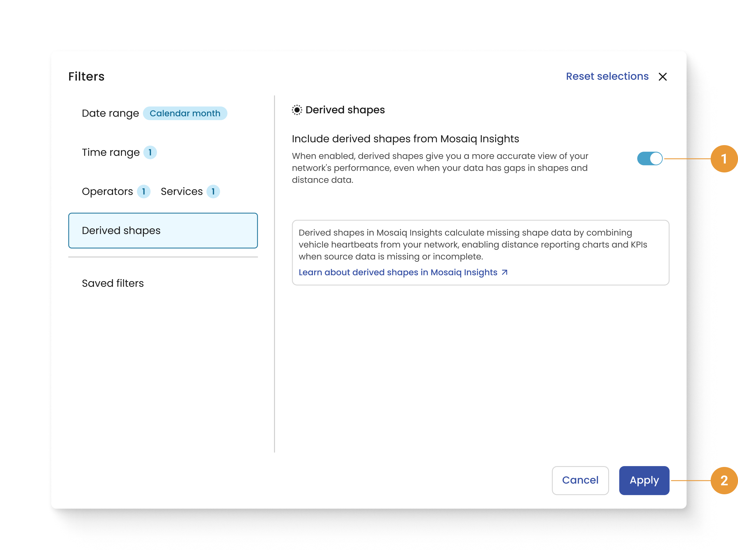Click the Operators count badge
This screenshot has width=738, height=560.
pos(144,192)
